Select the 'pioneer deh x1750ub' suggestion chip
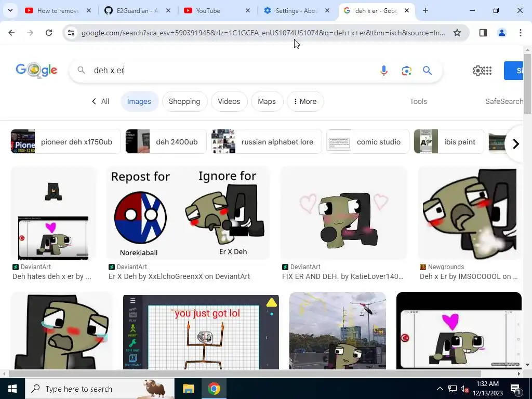 [x=66, y=141]
